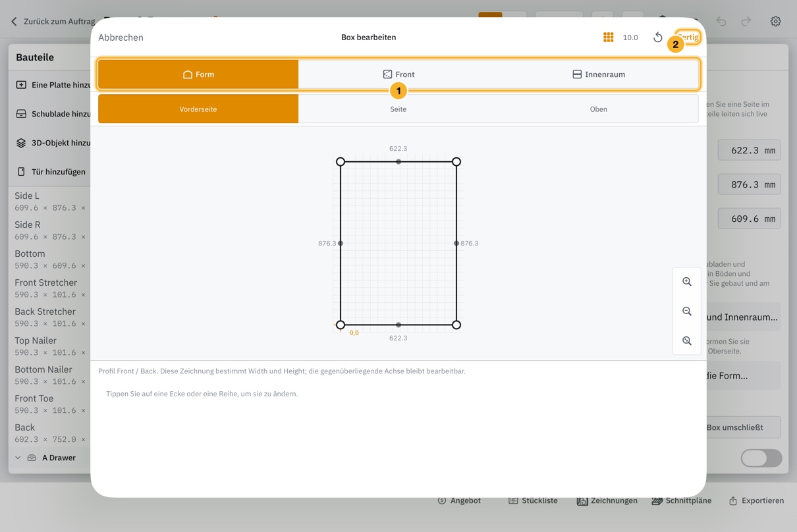This screenshot has width=797, height=532.
Task: Click the door icon beside Tür hinzufügen
Action: point(21,172)
